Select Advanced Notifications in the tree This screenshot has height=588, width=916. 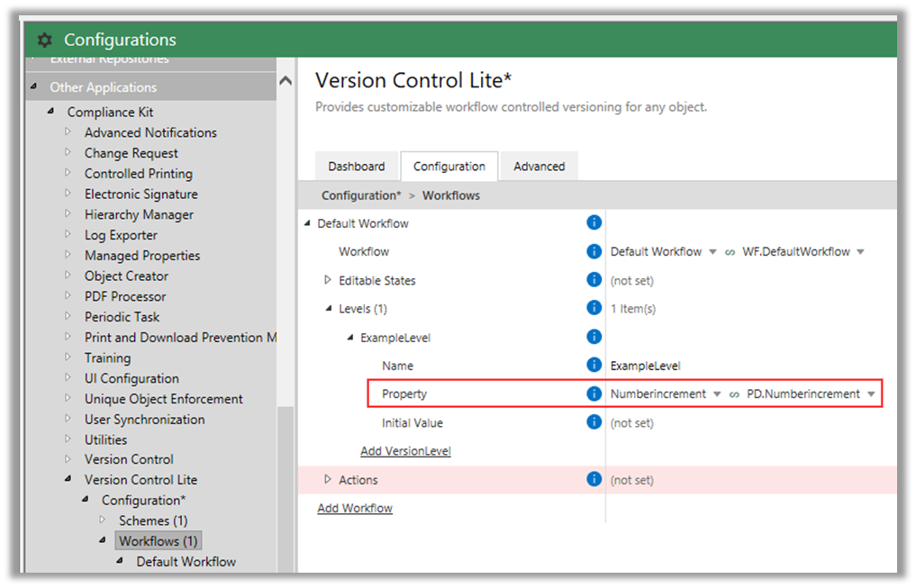[x=150, y=132]
